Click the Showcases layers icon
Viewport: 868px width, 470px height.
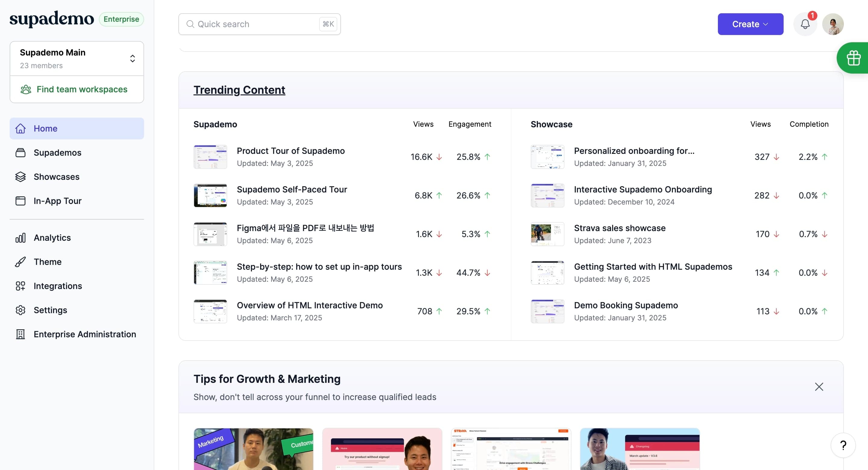(x=20, y=177)
